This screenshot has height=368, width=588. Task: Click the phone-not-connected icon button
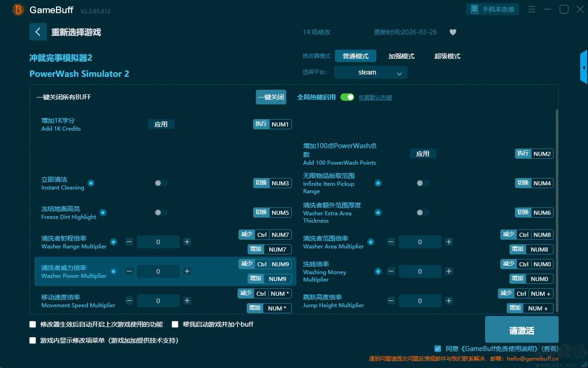click(x=493, y=9)
